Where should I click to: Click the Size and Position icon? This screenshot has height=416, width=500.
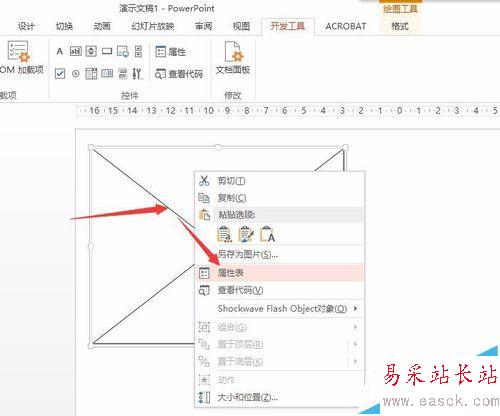(204, 397)
